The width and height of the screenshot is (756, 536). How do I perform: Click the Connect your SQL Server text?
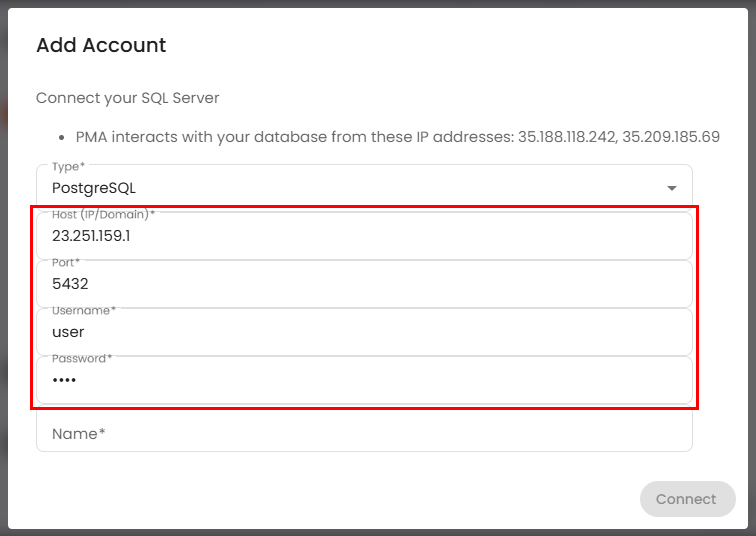(x=127, y=98)
